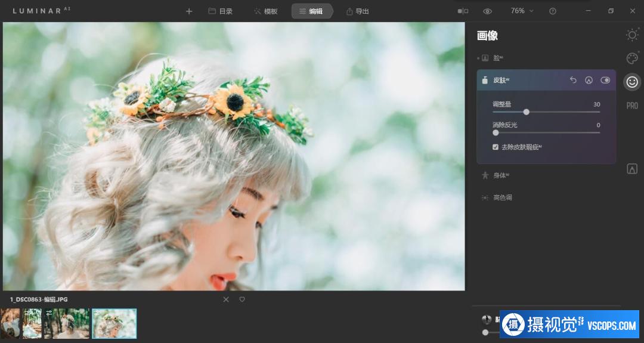
Task: Click the 消除反光 shine removal slider
Action: click(546, 132)
